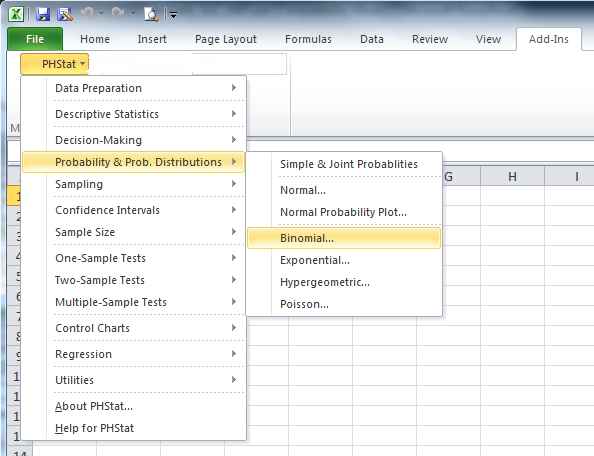Open About PHStat dialog
The height and width of the screenshot is (456, 594).
(133, 406)
